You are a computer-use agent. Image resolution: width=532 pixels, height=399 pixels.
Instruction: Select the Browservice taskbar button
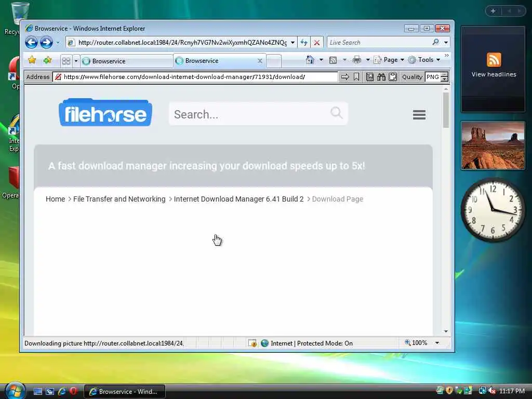click(124, 392)
